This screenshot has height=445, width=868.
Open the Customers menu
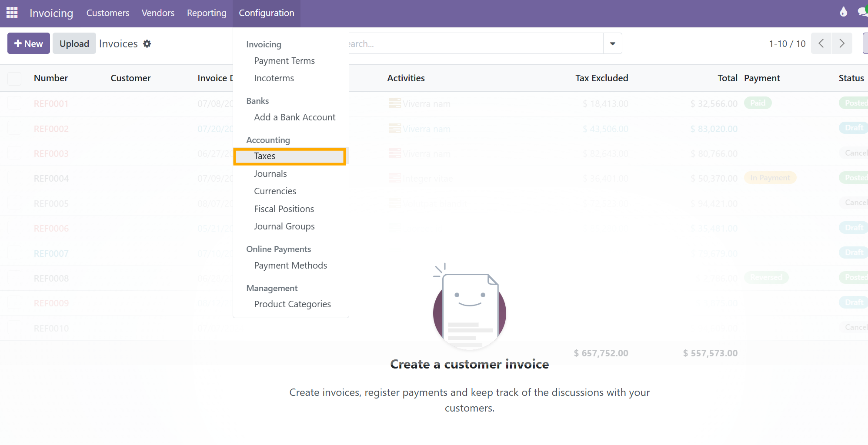[x=108, y=13]
